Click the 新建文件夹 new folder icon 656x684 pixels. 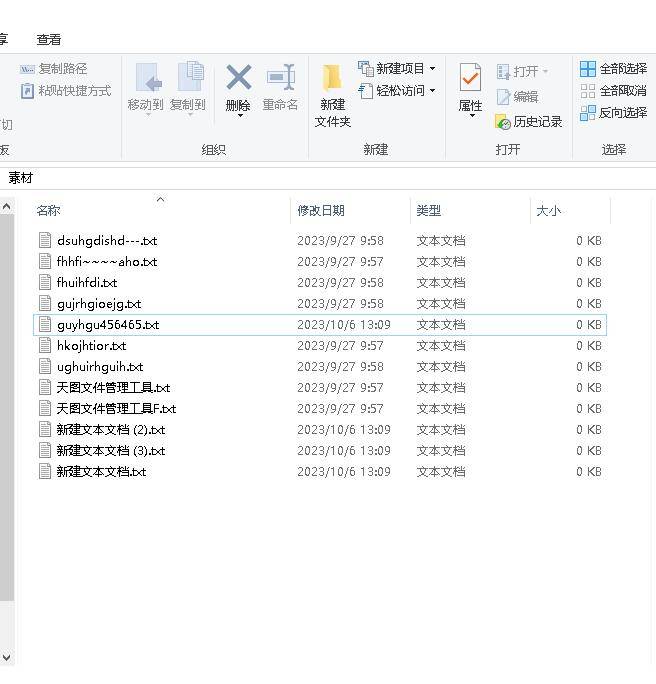click(x=333, y=78)
